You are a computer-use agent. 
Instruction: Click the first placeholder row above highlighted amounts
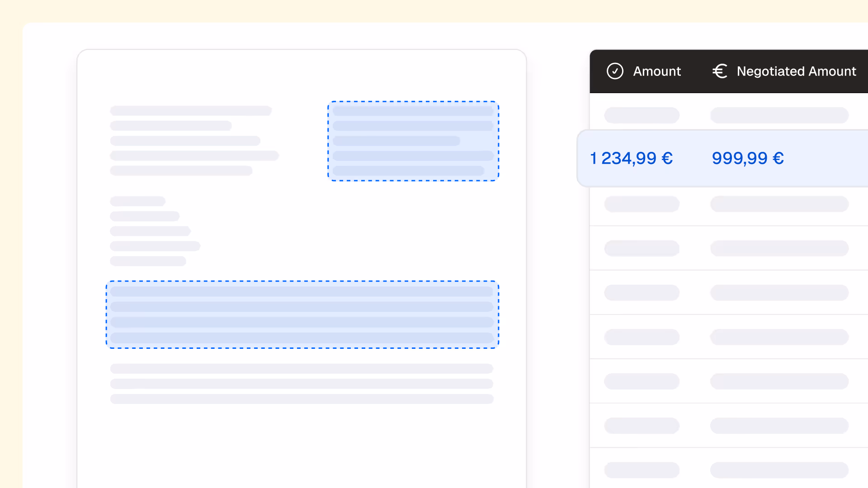click(728, 115)
